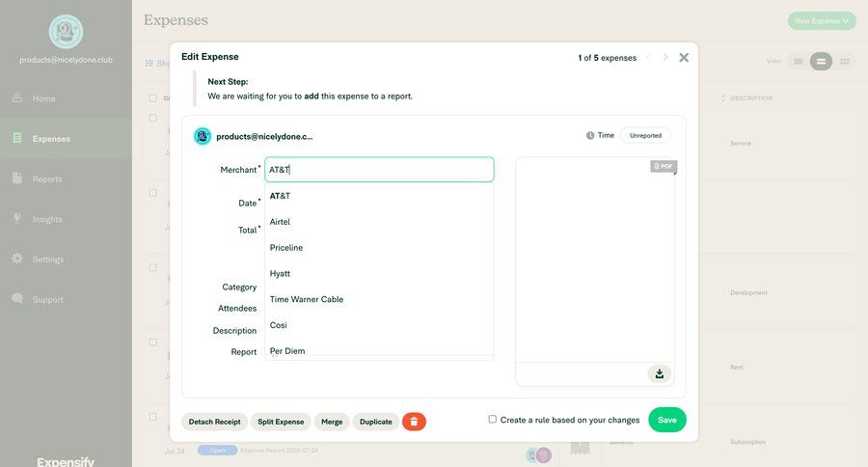Click the Expensify logo
The image size is (868, 467).
[x=66, y=461]
